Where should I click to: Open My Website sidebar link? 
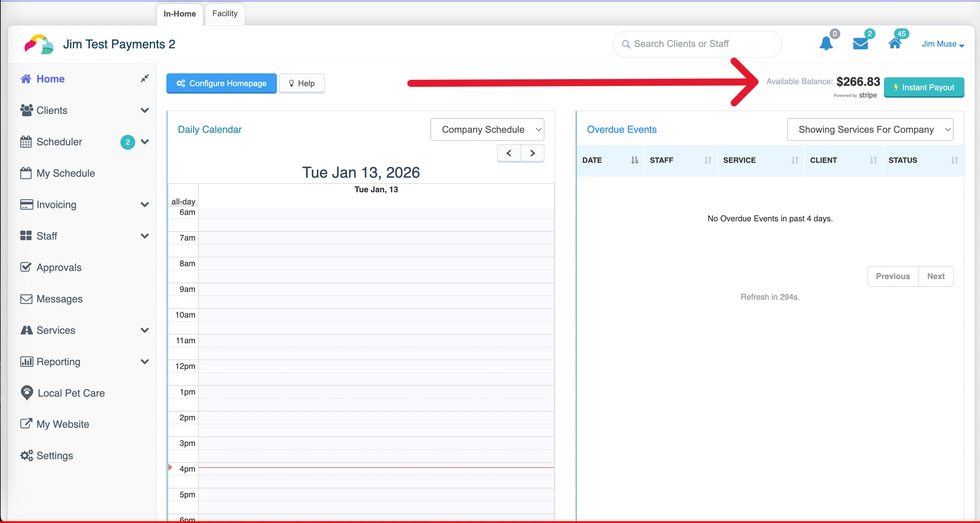55,424
